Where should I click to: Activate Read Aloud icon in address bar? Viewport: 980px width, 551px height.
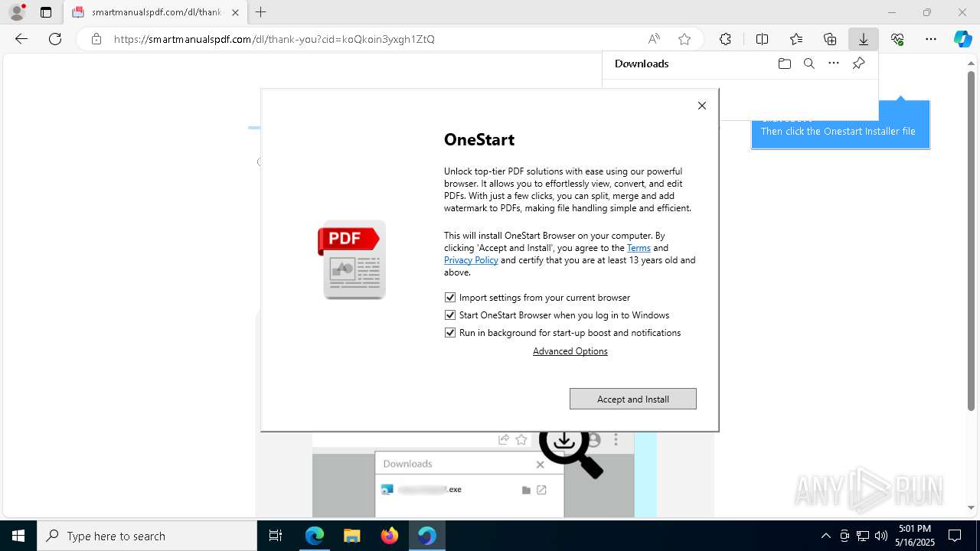pos(654,39)
